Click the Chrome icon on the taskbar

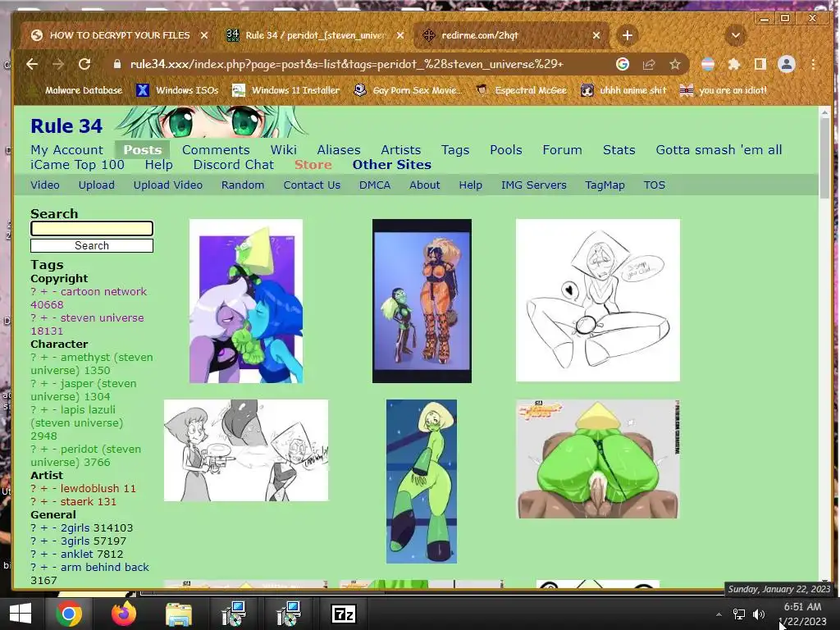coord(69,614)
